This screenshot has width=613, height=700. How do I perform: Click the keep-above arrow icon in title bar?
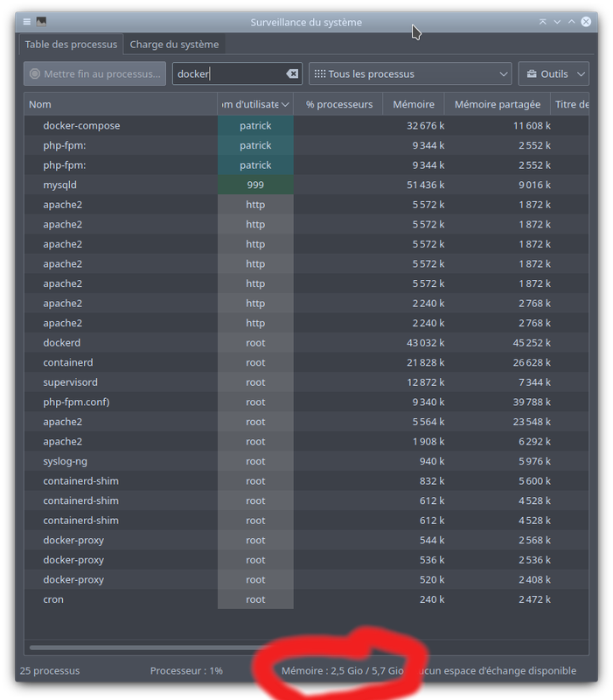pyautogui.click(x=542, y=21)
